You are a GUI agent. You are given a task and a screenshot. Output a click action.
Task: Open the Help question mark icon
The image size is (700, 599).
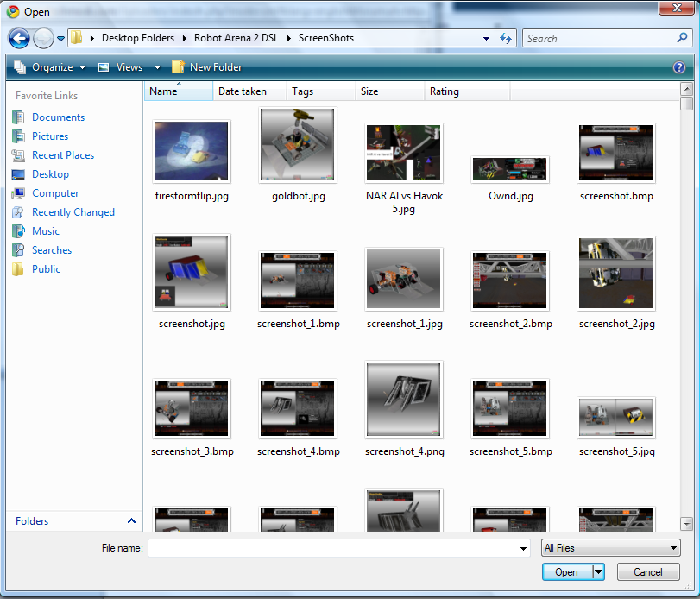click(x=679, y=67)
